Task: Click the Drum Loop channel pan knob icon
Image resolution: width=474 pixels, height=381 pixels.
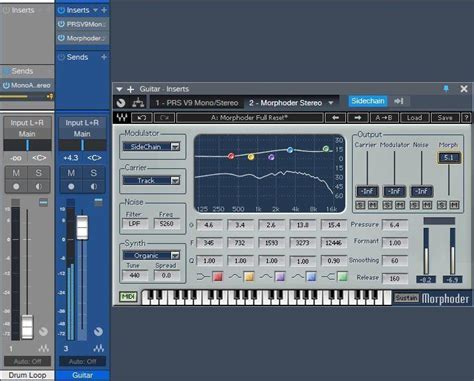Action: (43, 331)
